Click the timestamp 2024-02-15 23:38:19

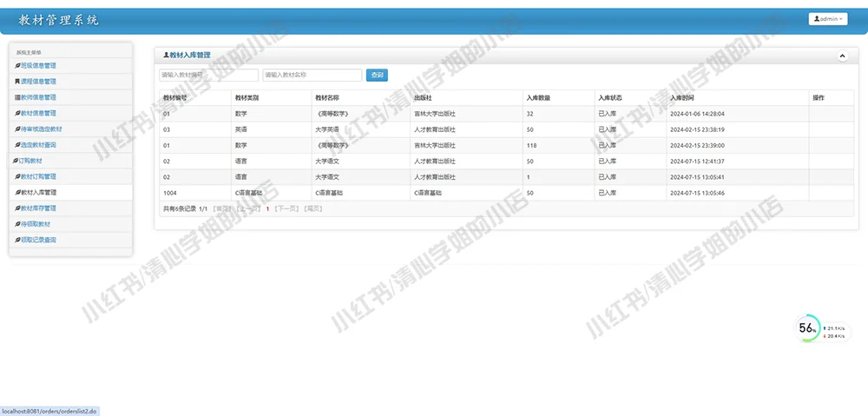pyautogui.click(x=697, y=129)
